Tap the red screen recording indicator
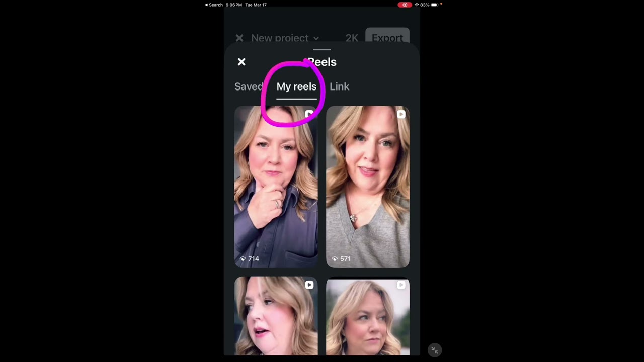 pyautogui.click(x=405, y=5)
